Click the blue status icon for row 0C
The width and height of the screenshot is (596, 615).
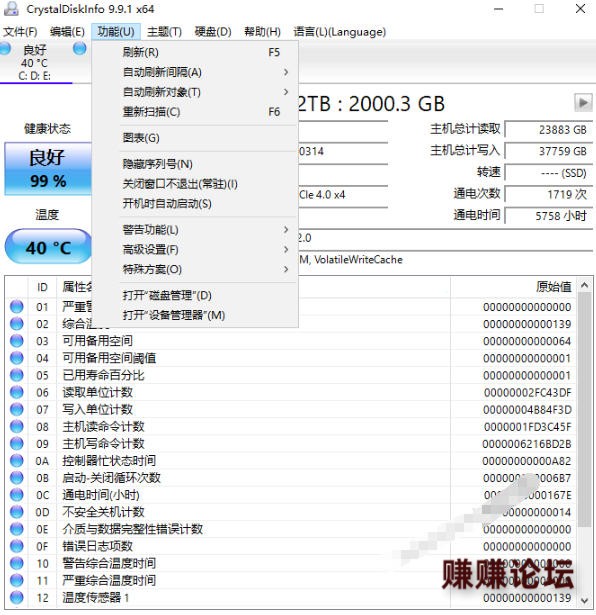16,495
